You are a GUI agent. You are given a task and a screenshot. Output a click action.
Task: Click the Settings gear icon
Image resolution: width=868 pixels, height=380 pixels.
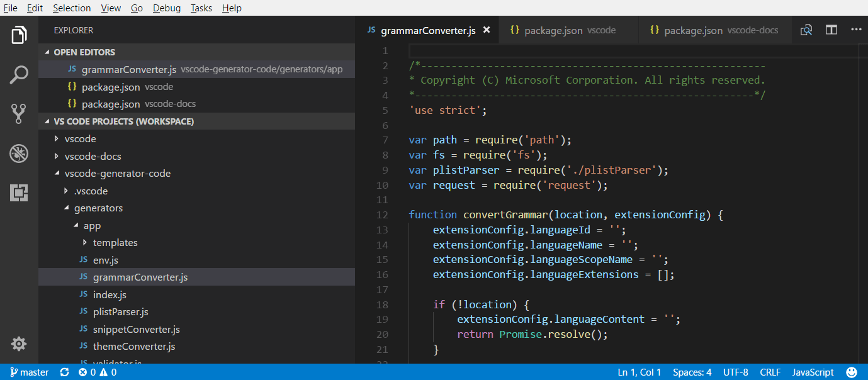click(19, 344)
